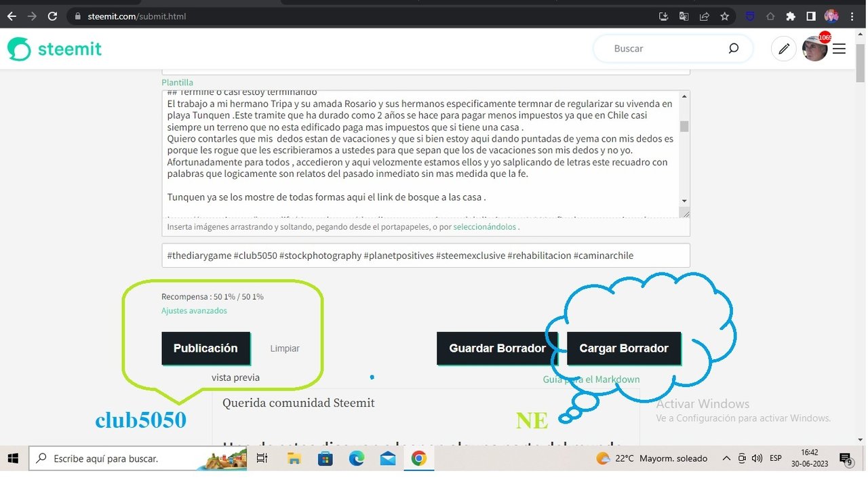868x488 pixels.
Task: Open the Plantilla template link
Action: click(177, 82)
